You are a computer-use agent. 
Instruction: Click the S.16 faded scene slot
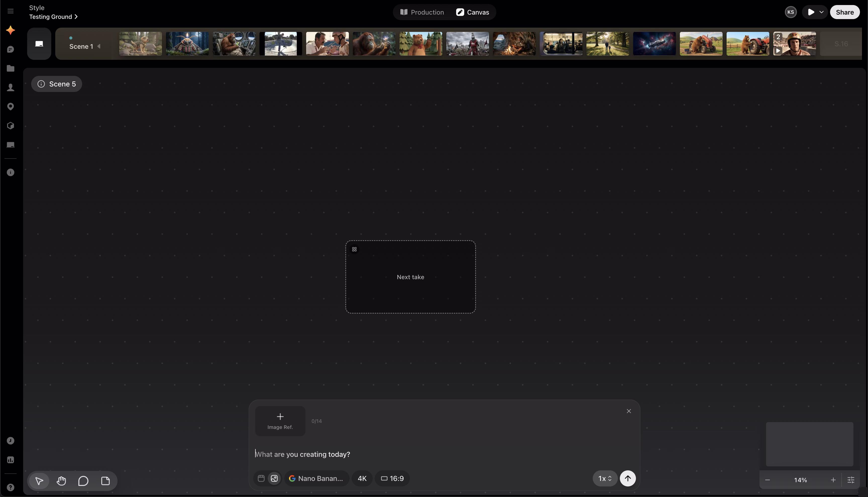tap(841, 44)
